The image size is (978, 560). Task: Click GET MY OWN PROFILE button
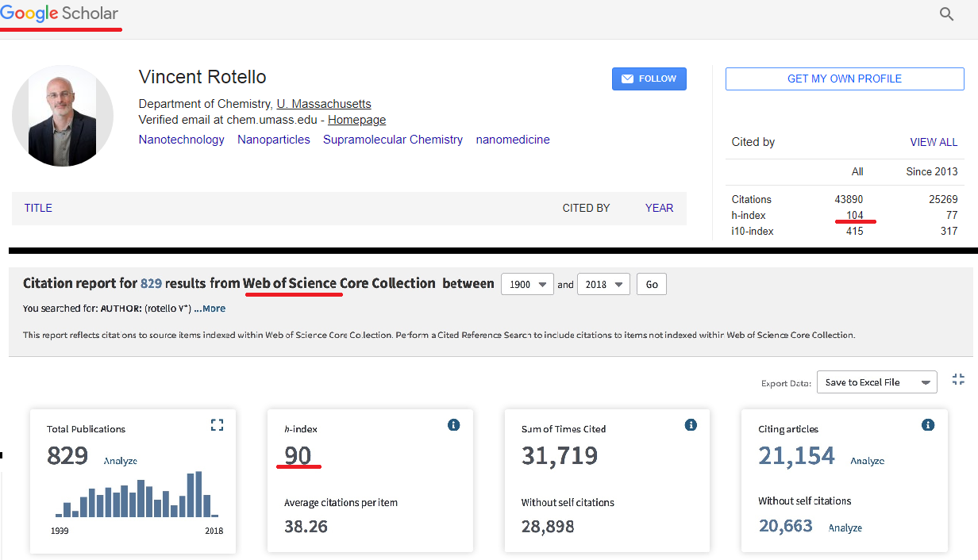[x=844, y=79]
